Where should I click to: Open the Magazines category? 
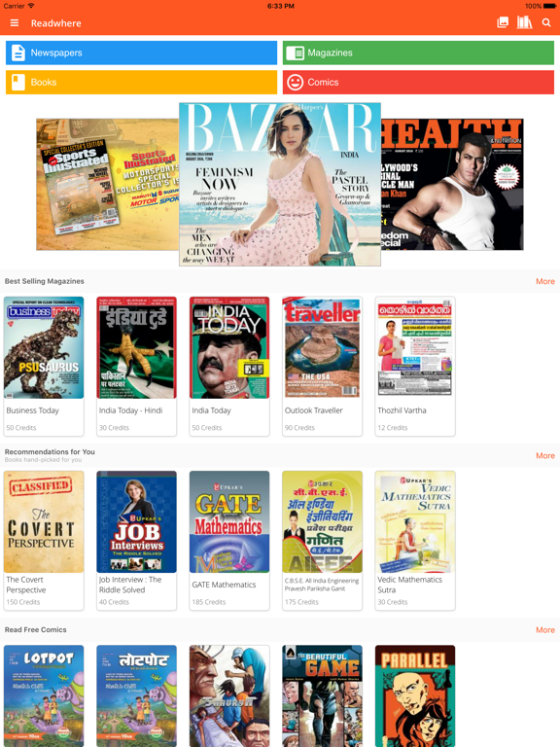coord(418,53)
